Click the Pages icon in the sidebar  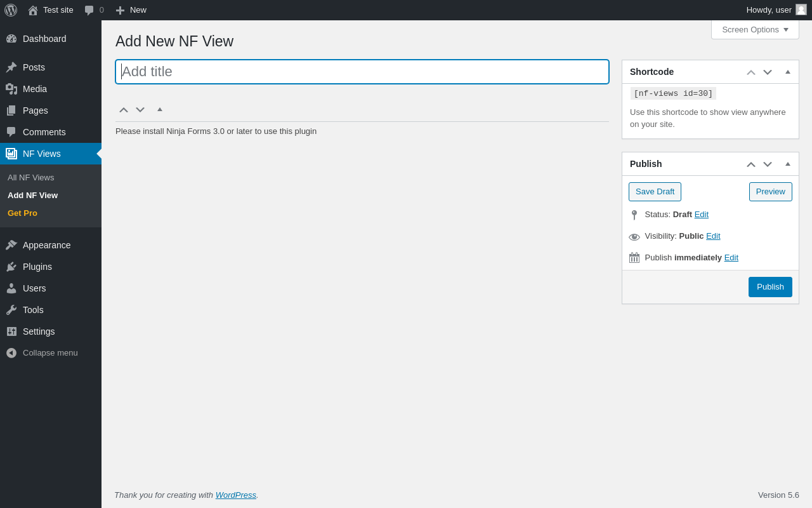click(x=11, y=110)
